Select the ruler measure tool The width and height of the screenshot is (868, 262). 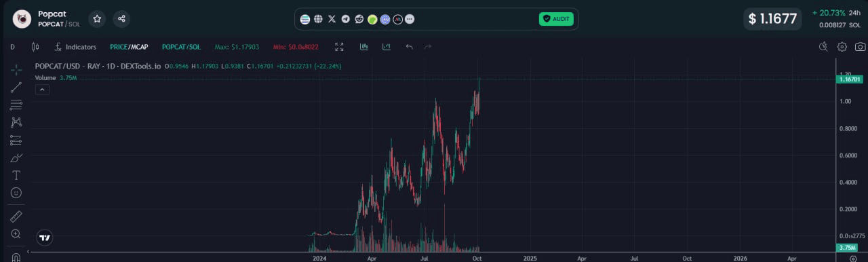(x=16, y=217)
